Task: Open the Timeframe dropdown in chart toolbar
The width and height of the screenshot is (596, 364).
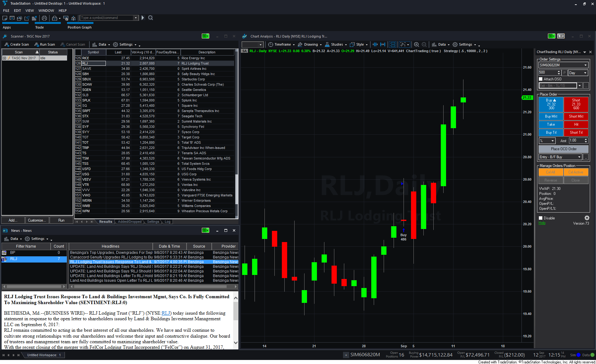Action: [281, 44]
